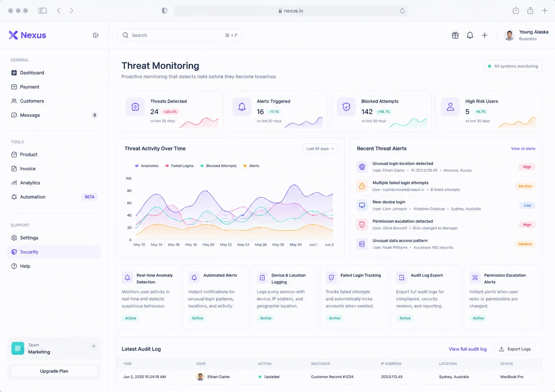Viewport: 555px width, 392px height.
Task: Open the browser share icon
Action: click(530, 10)
